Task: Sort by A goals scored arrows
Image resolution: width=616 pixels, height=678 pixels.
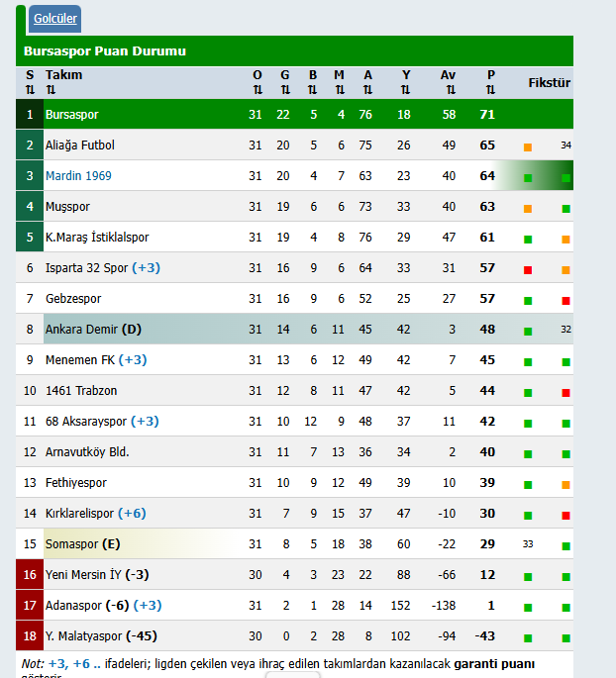Action: (367, 90)
